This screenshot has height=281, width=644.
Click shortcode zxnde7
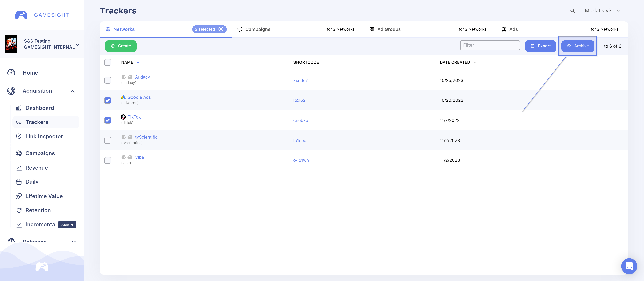(301, 80)
